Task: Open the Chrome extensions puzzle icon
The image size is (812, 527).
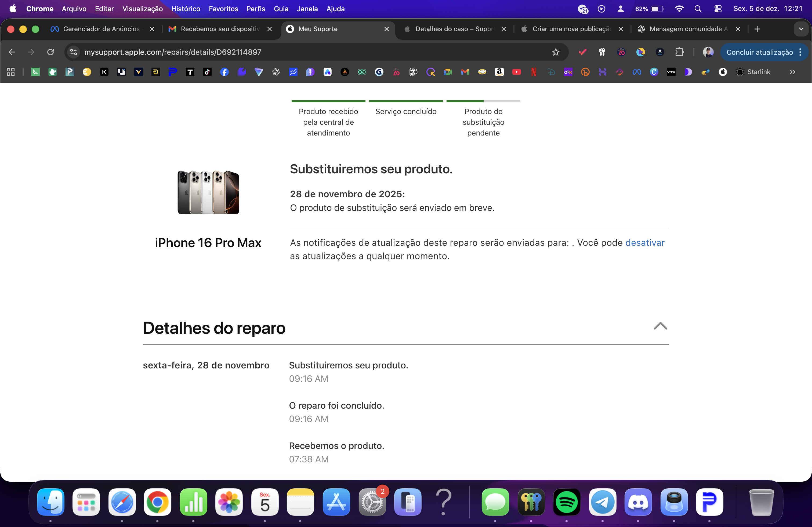Action: point(679,52)
